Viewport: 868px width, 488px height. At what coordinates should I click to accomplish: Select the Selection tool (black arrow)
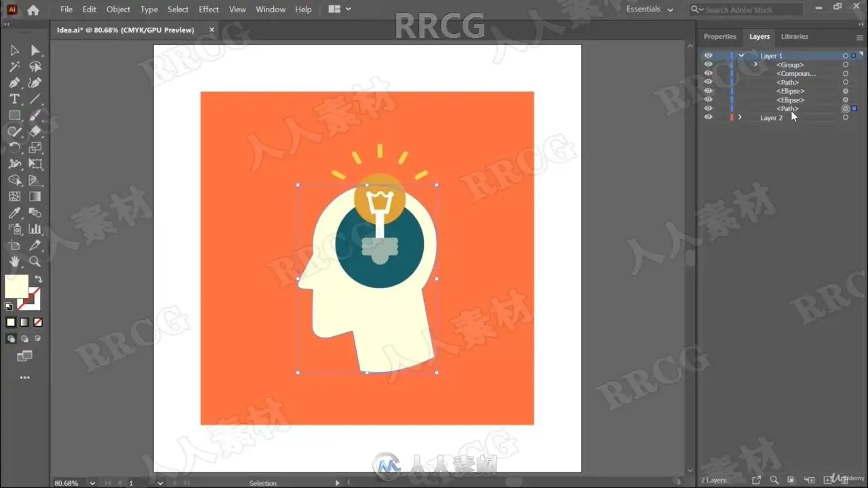tap(14, 50)
